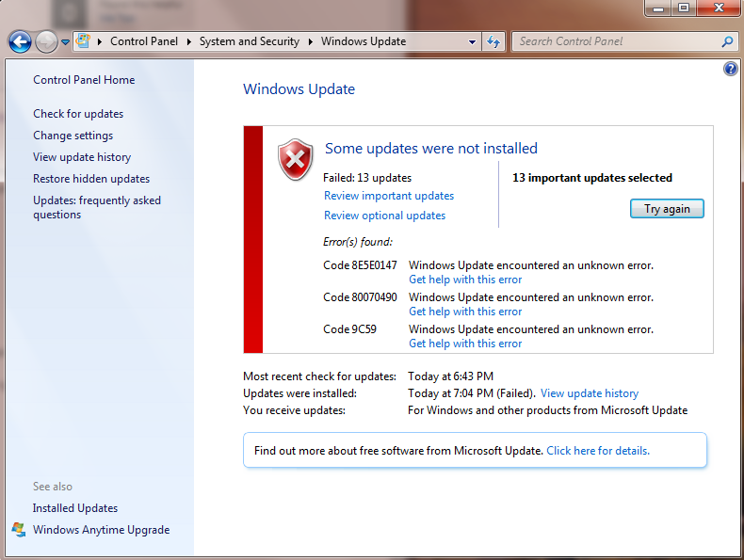Click 'Today at 7:04 PM (Failed).' text

(472, 393)
